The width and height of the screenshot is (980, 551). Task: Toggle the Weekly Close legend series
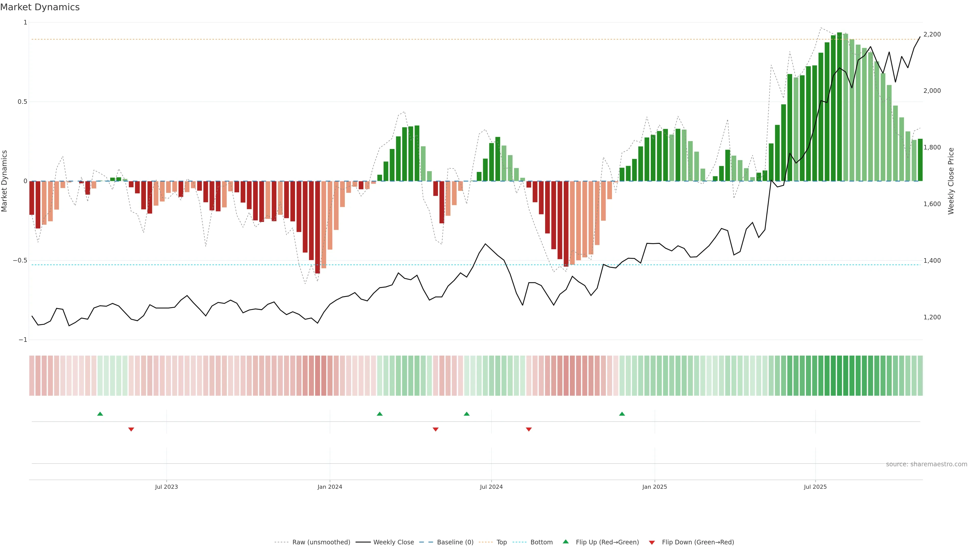point(393,542)
